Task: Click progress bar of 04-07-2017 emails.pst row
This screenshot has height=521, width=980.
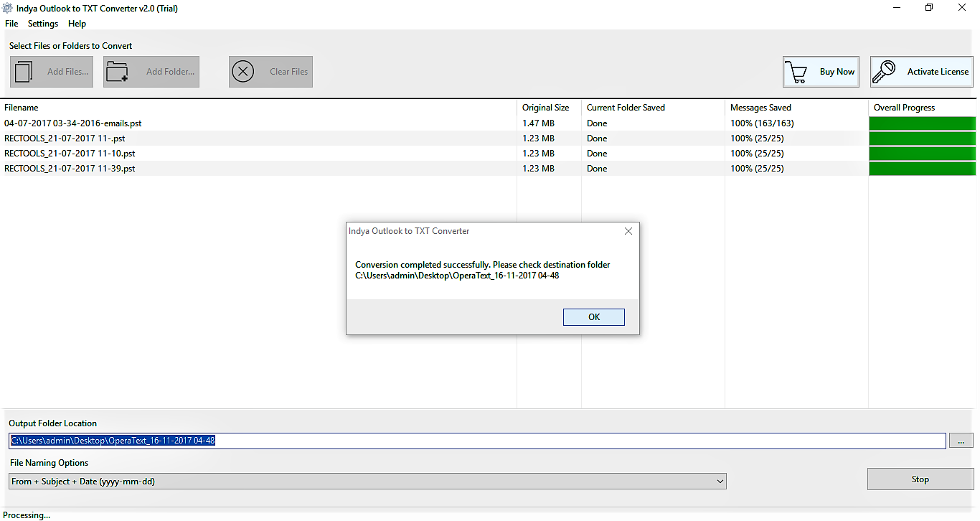Action: coord(922,123)
